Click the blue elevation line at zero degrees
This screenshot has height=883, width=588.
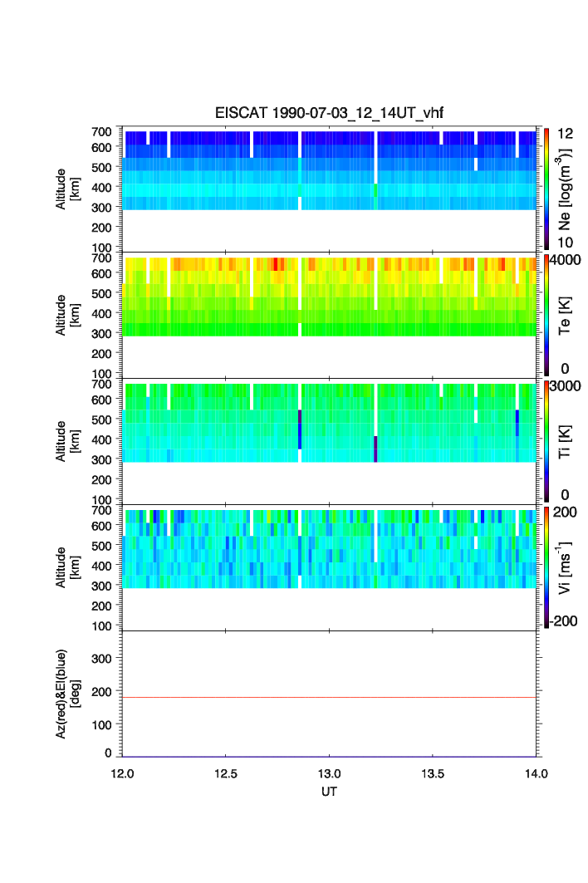click(329, 756)
